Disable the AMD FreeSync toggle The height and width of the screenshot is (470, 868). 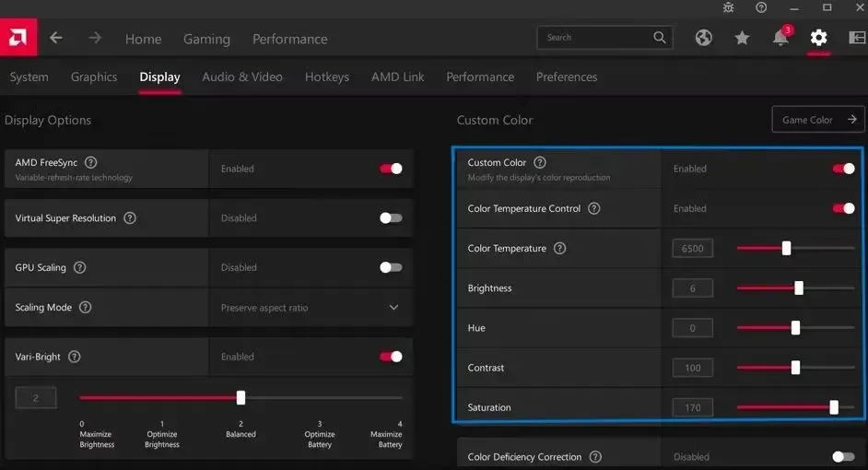[391, 169]
